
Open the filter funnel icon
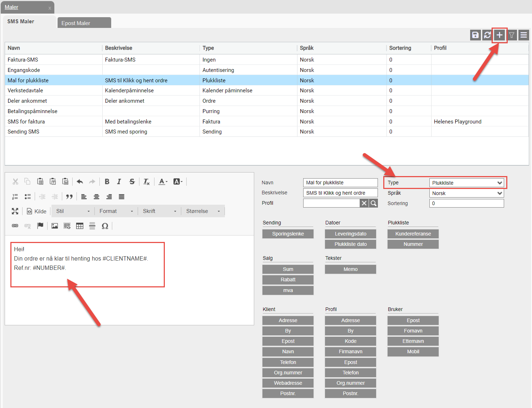pyautogui.click(x=512, y=35)
